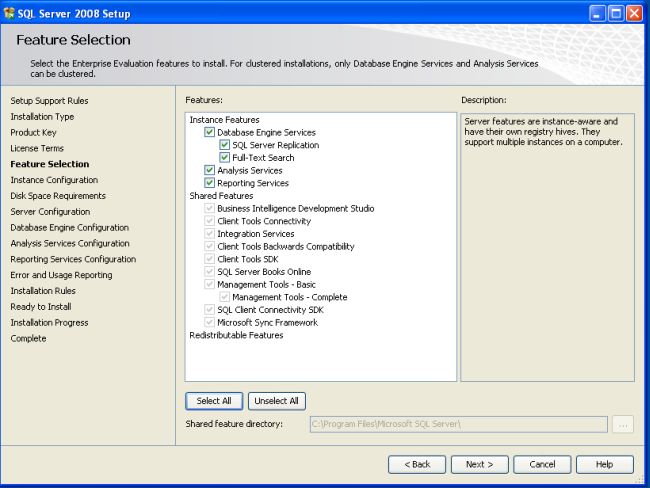Toggle the Integration Services checkbox
The height and width of the screenshot is (488, 650).
tap(209, 234)
